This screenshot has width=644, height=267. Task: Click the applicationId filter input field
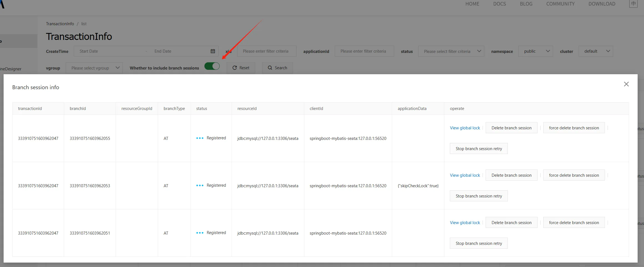(364, 51)
